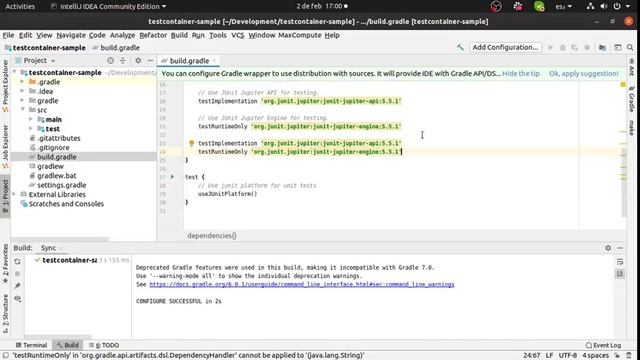640x360 pixels.
Task: Click the Build hammer icon in toolbar
Action: [x=460, y=47]
